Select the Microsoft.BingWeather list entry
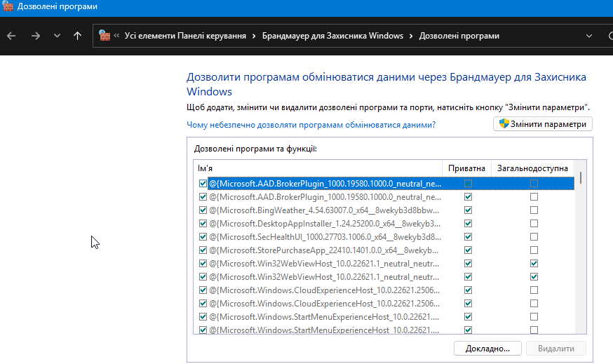Screen dimensions: 613x364 click(324, 210)
